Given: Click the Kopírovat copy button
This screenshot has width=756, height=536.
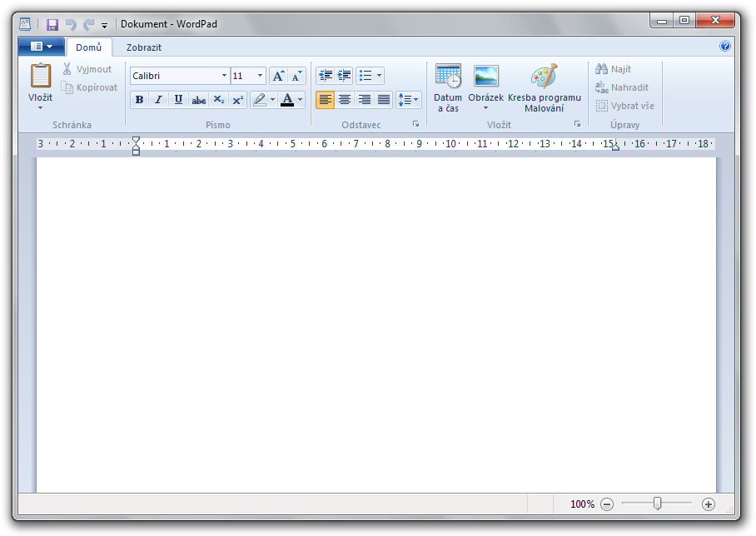Looking at the screenshot, I should coord(90,87).
